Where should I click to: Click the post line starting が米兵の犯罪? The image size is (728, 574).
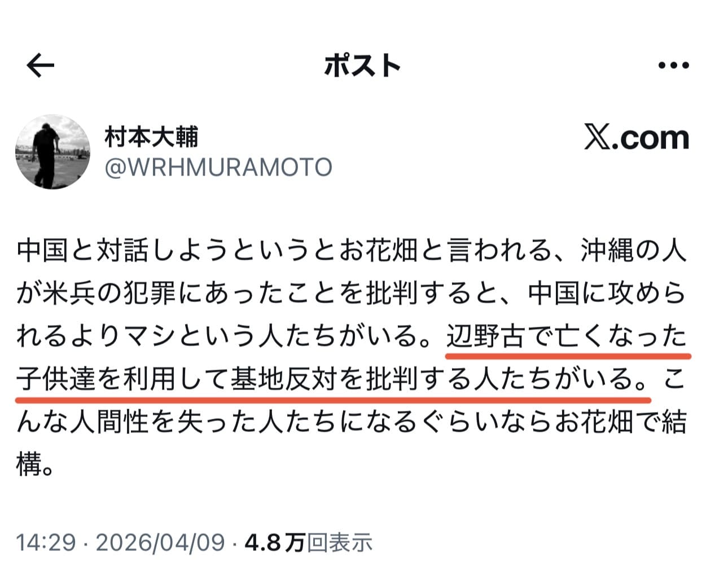tap(352, 294)
